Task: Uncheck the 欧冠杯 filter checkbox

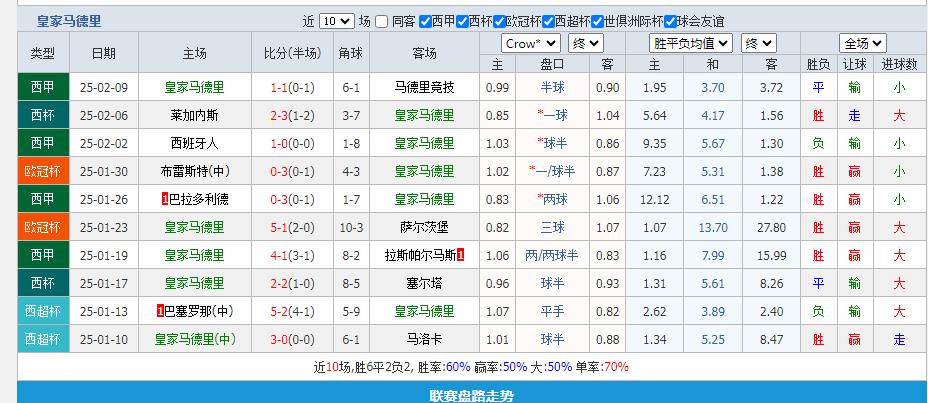Action: [x=499, y=22]
